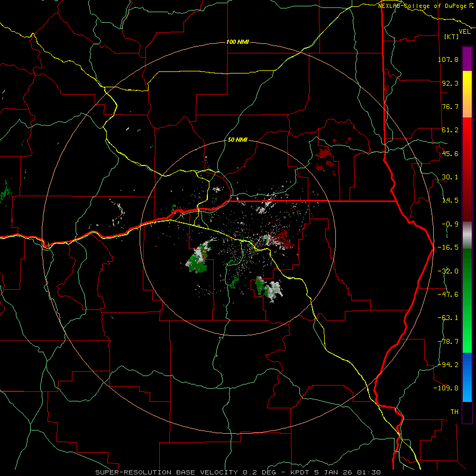
Task: Click the white-green echo blob south-southeast of center
Action: pos(269,289)
